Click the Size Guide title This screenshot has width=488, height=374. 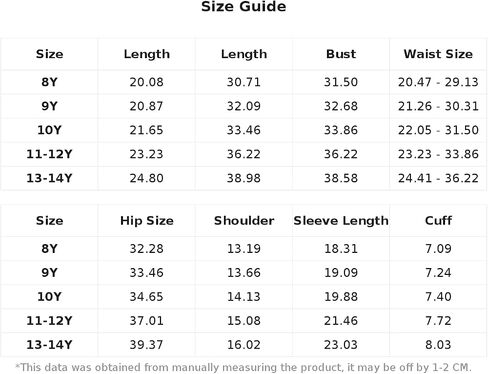pos(244,7)
